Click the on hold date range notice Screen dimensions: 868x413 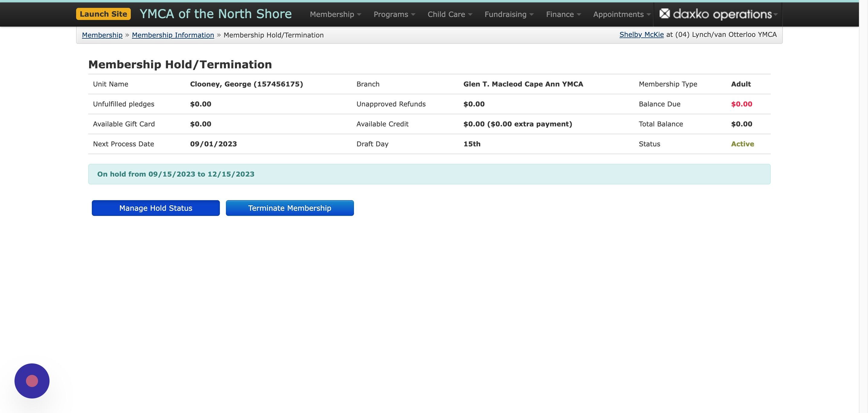[x=429, y=174]
